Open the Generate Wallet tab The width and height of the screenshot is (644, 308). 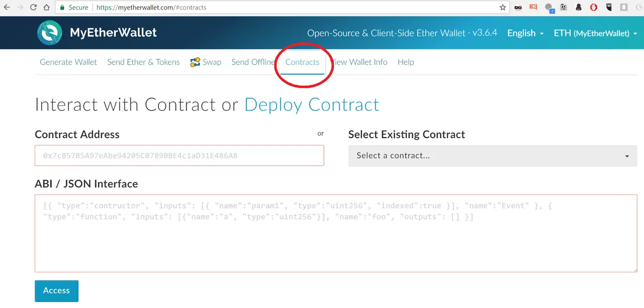click(x=68, y=62)
